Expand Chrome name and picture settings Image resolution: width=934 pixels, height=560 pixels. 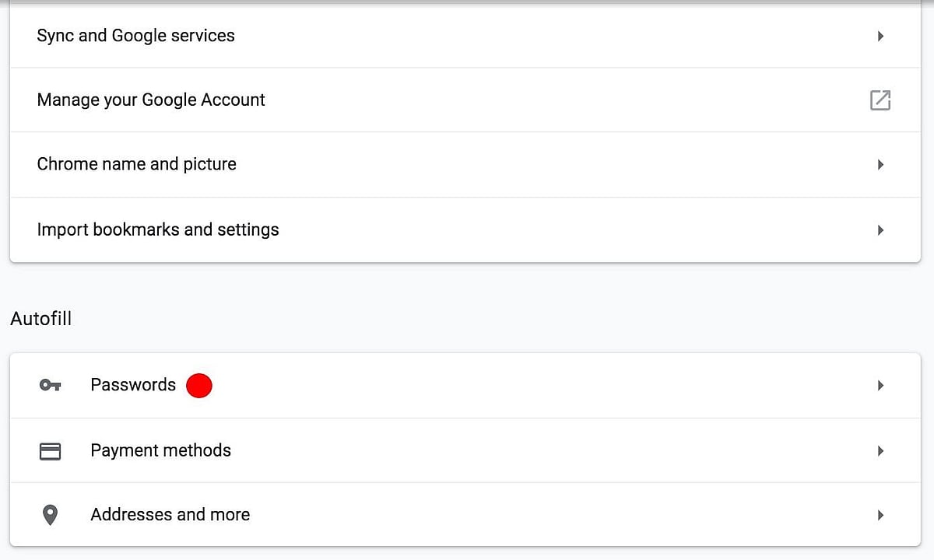pos(880,164)
